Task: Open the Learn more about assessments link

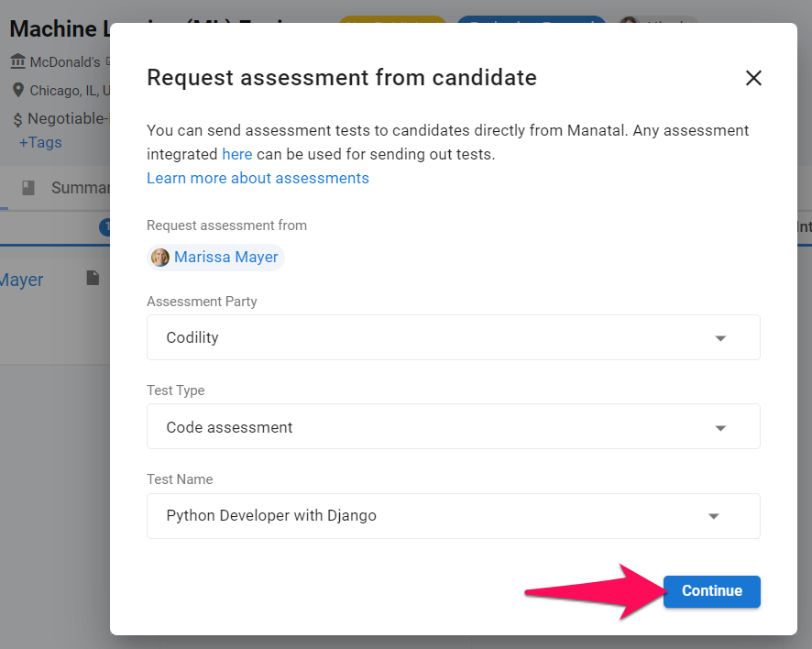Action: click(x=258, y=178)
